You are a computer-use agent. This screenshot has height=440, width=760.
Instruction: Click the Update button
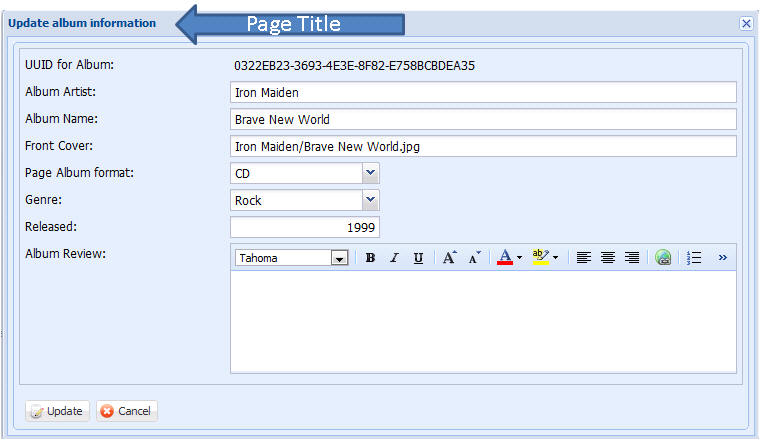pyautogui.click(x=57, y=411)
